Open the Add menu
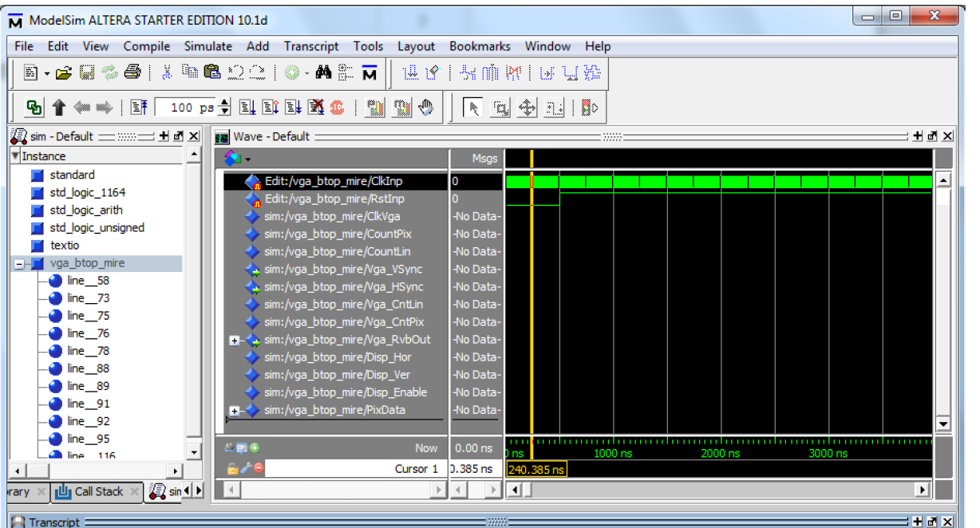Image resolution: width=980 pixels, height=528 pixels. [258, 46]
